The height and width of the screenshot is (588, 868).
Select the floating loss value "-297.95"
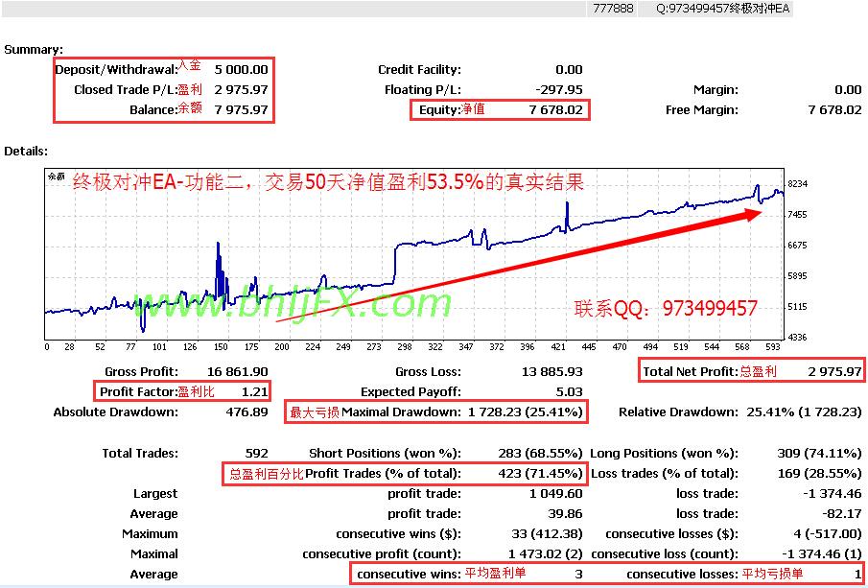pos(561,90)
